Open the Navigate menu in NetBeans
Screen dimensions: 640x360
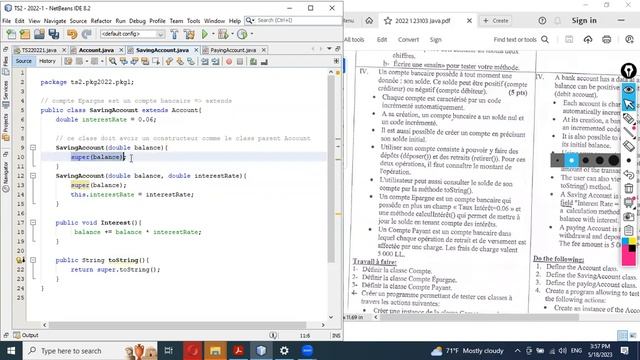[x=55, y=21]
